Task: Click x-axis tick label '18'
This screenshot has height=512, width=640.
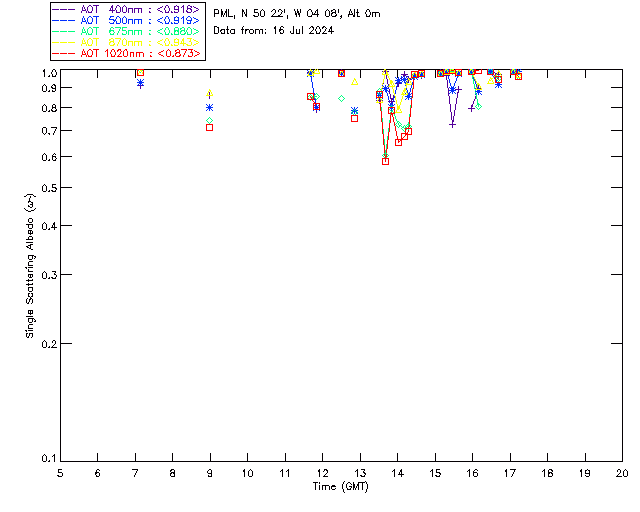Action: coord(547,473)
